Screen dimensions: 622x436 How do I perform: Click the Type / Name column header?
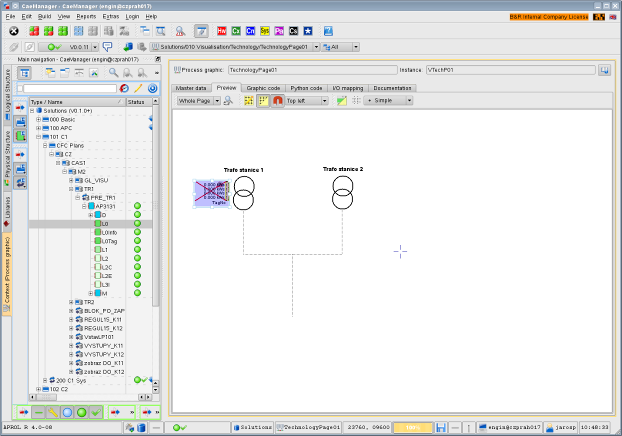77,102
